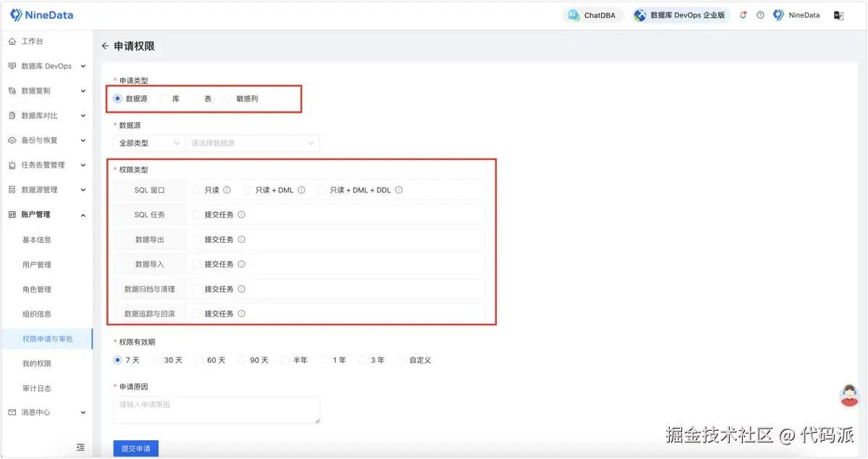
Task: Expand 消息中心 menu chevron
Action: (82, 413)
